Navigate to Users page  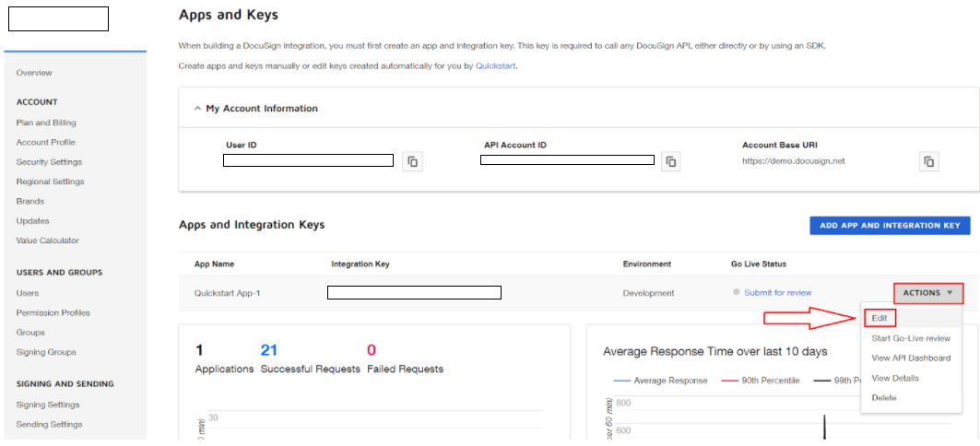click(28, 293)
